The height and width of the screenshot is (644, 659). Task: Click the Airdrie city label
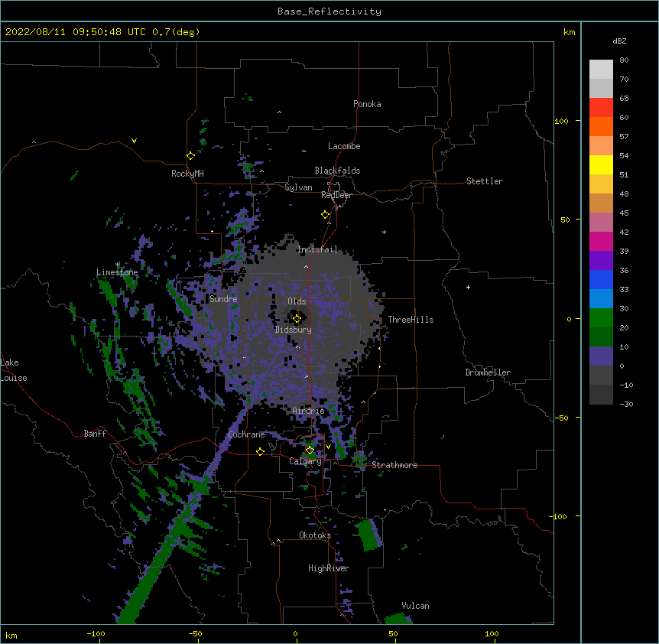(308, 411)
